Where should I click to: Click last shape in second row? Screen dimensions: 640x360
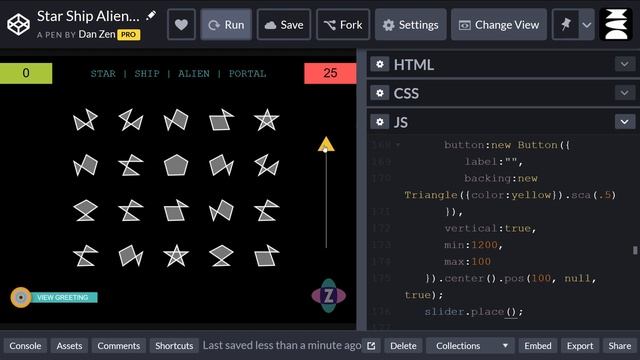click(267, 165)
